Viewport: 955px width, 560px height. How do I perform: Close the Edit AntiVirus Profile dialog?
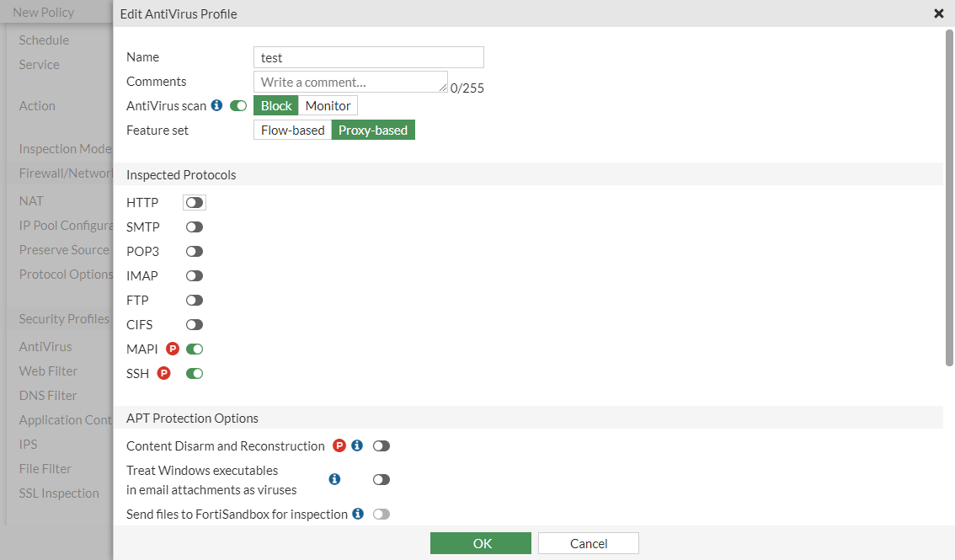click(x=939, y=14)
